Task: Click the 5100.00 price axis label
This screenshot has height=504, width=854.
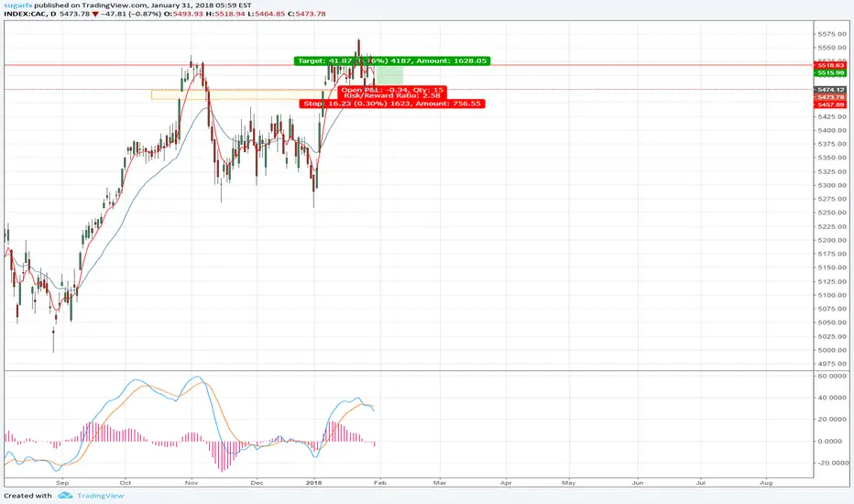Action: coord(832,295)
